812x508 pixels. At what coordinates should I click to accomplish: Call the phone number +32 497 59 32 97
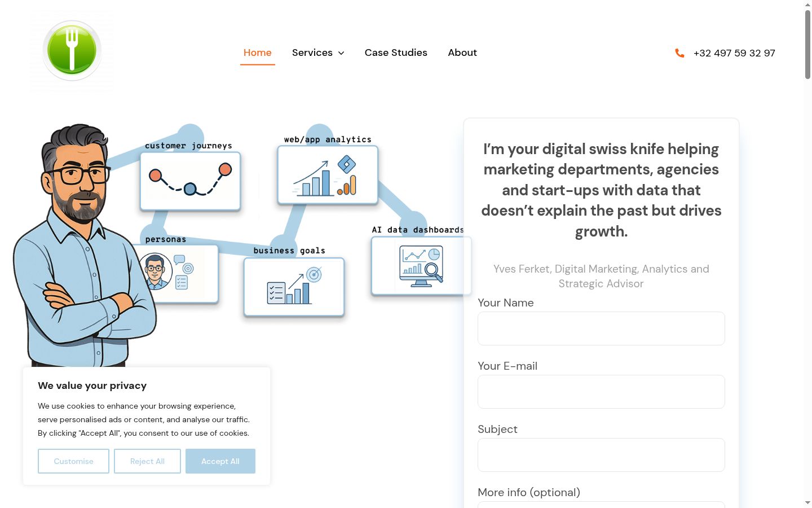click(x=734, y=53)
